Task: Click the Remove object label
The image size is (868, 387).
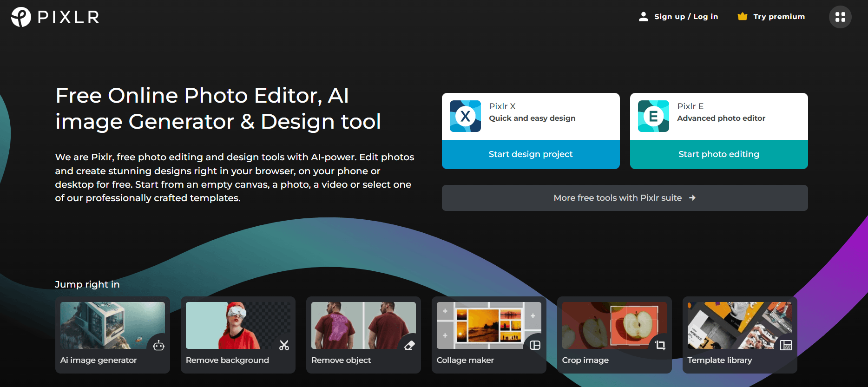Action: [341, 360]
